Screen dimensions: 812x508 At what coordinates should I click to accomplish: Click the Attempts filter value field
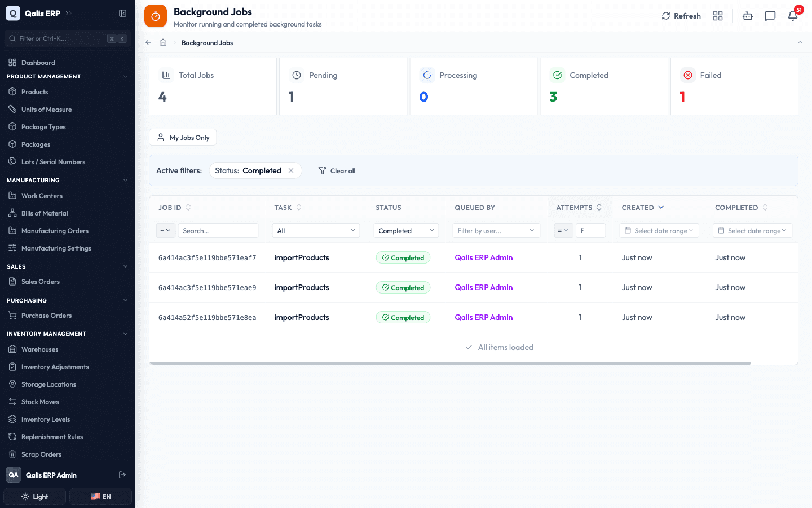click(x=590, y=230)
